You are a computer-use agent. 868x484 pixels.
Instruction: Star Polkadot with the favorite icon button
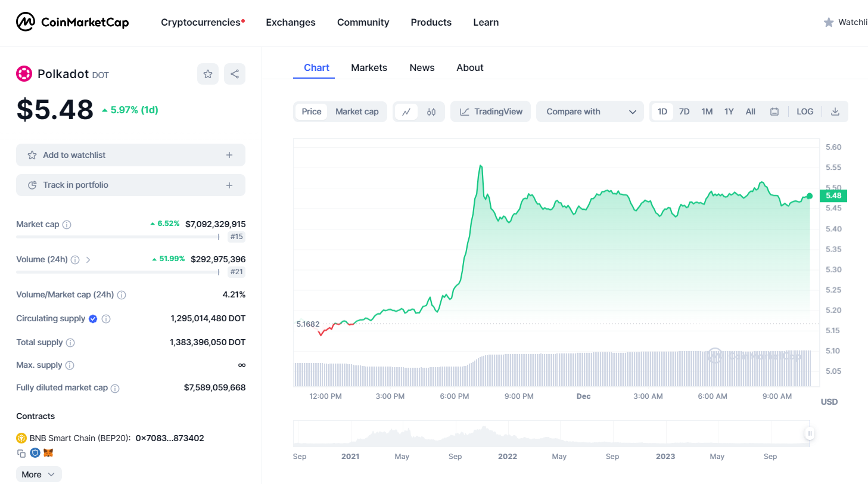point(208,74)
